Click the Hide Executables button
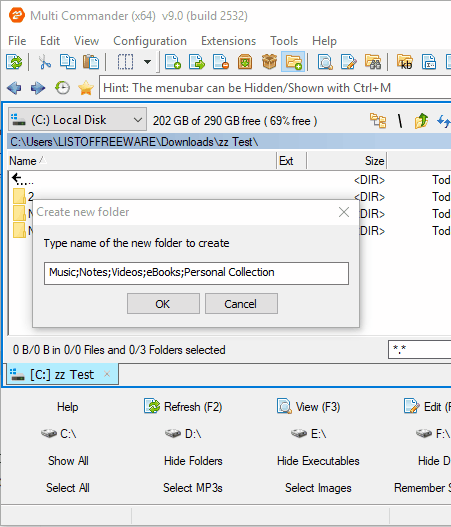Image resolution: width=451 pixels, height=527 pixels. [318, 460]
